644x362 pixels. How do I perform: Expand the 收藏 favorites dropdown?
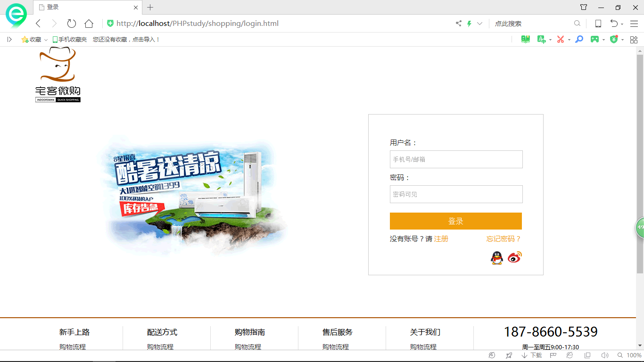[x=46, y=40]
